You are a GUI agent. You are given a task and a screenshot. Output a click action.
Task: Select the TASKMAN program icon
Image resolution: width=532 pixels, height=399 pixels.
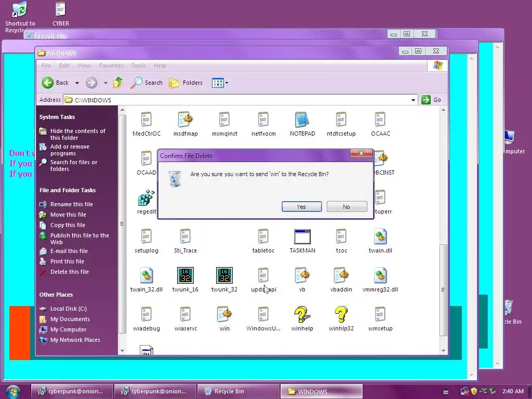[302, 237]
